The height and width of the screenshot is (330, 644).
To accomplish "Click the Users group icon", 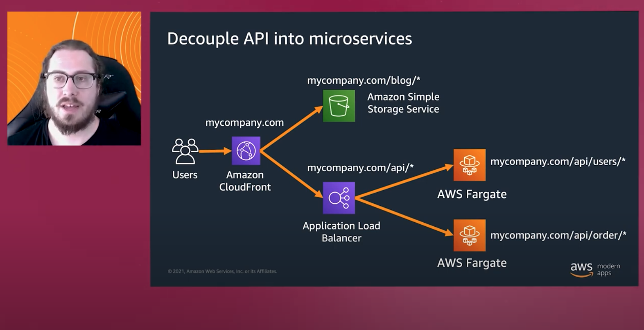I will pos(185,151).
